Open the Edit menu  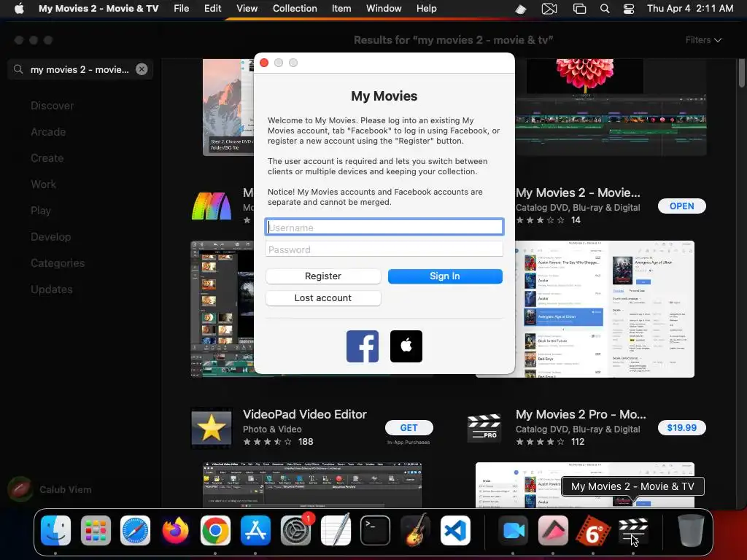click(212, 9)
